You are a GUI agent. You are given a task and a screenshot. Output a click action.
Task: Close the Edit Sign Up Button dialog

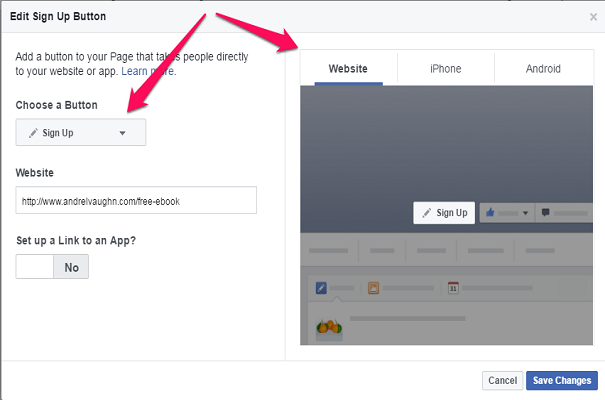[594, 17]
